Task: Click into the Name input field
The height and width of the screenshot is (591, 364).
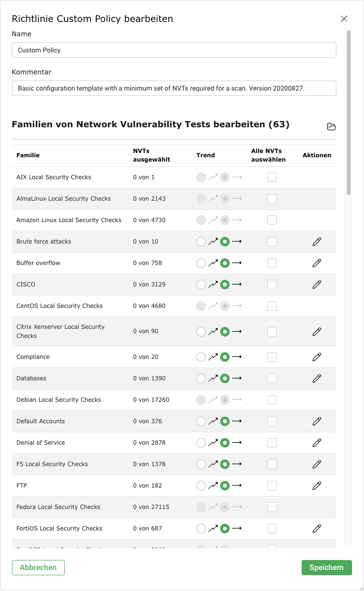Action: tap(174, 50)
